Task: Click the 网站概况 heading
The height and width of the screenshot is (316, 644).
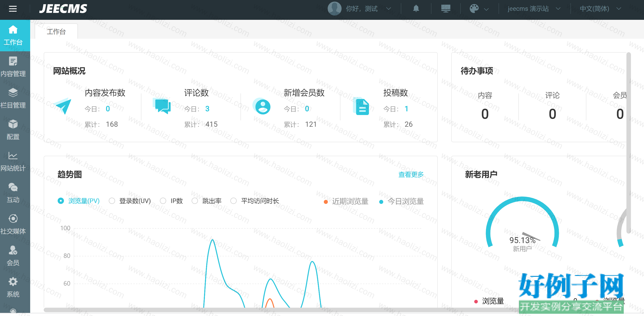Action: pyautogui.click(x=69, y=71)
